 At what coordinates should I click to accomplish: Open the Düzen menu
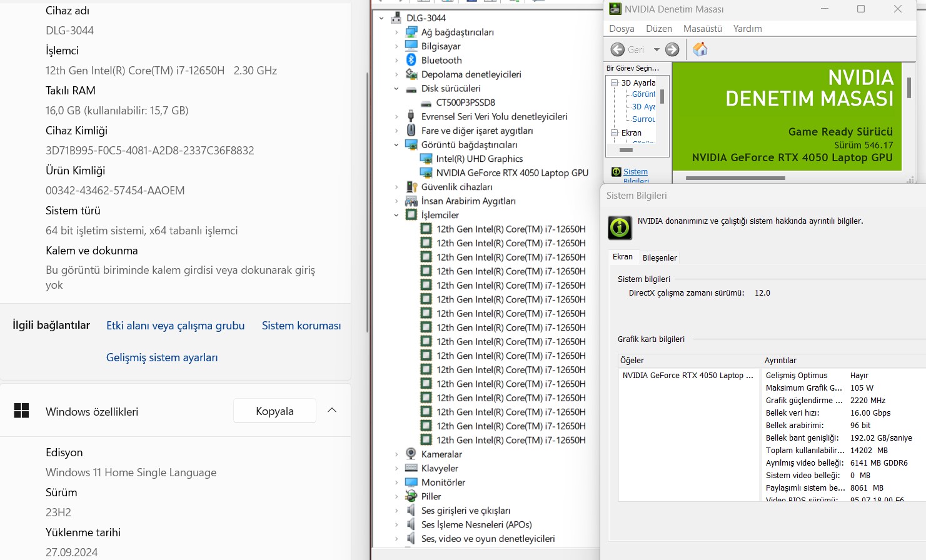[x=659, y=29]
